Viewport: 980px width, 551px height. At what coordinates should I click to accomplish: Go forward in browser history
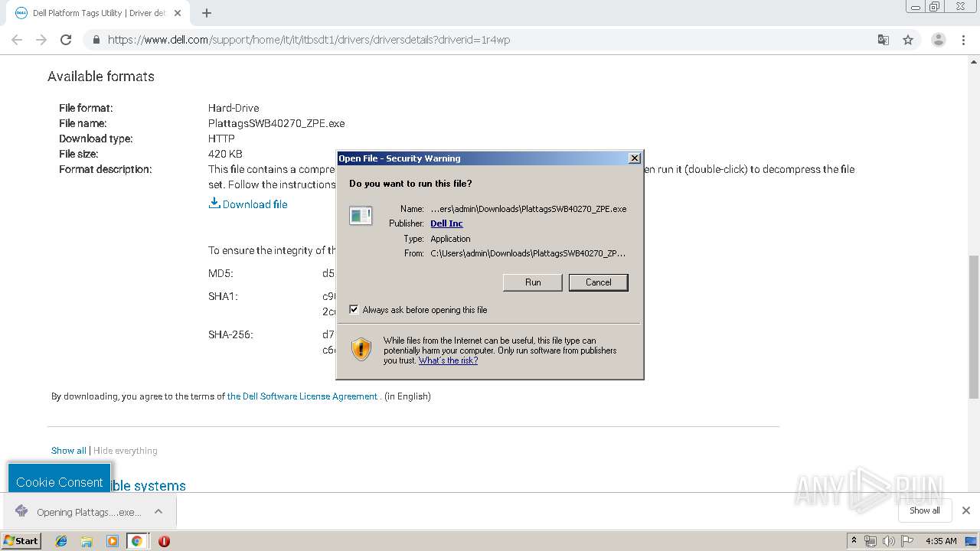point(41,40)
